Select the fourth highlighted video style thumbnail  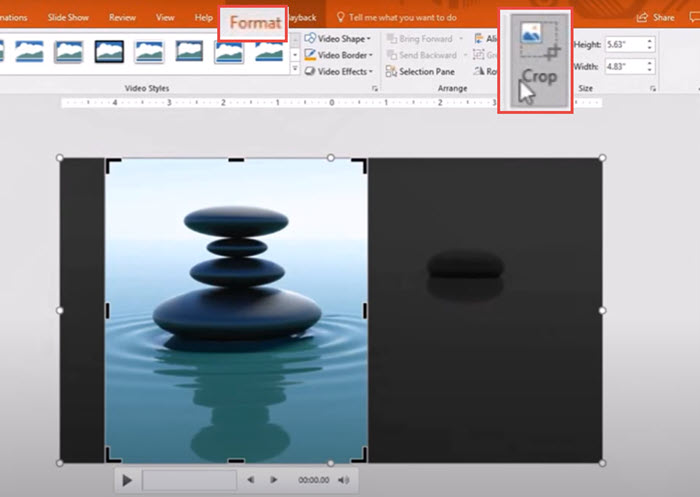click(109, 51)
